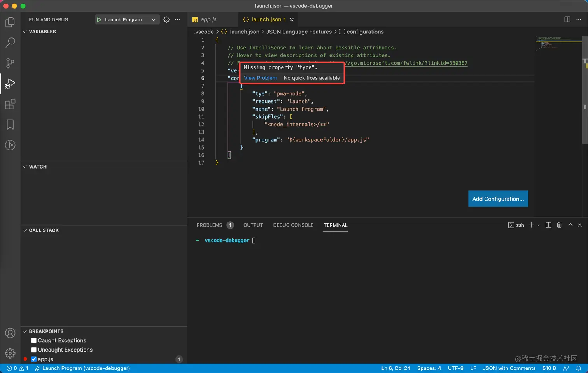588x373 pixels.
Task: Click the configurations breadcrumb segment
Action: tap(361, 32)
